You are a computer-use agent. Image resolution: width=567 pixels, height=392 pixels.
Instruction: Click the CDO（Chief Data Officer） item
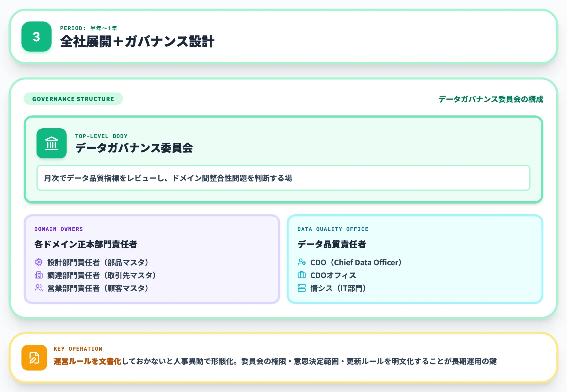[x=356, y=262]
